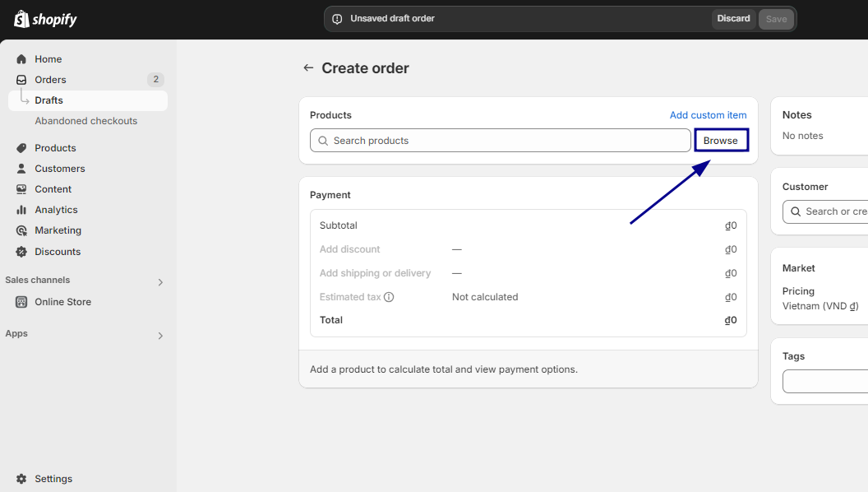Click the Customers person icon
The image size is (868, 492).
(x=21, y=169)
